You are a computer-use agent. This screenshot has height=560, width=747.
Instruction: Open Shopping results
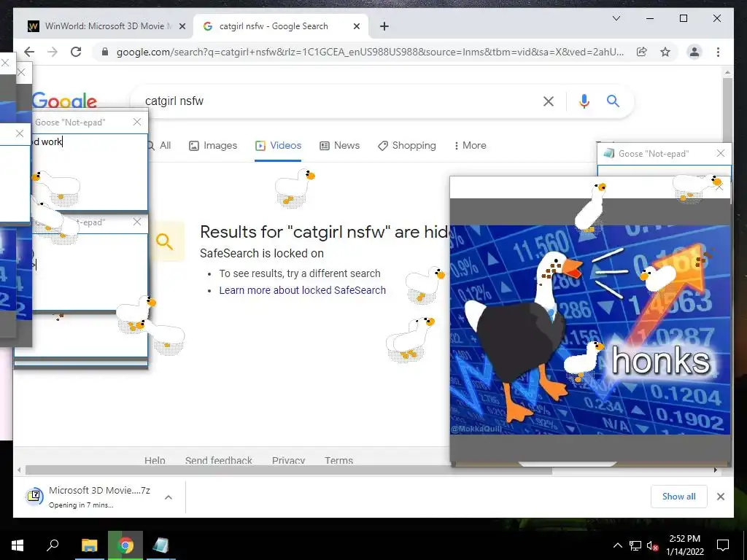tap(407, 145)
